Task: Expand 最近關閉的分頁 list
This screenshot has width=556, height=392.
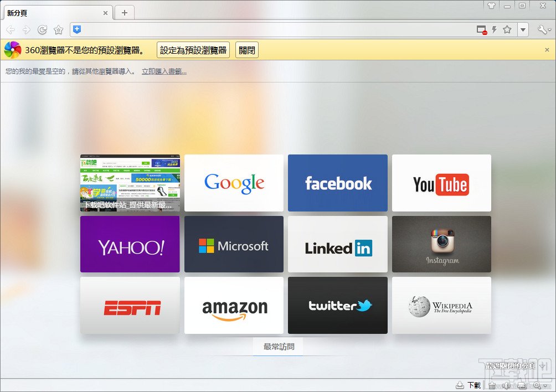Action: pyautogui.click(x=516, y=365)
